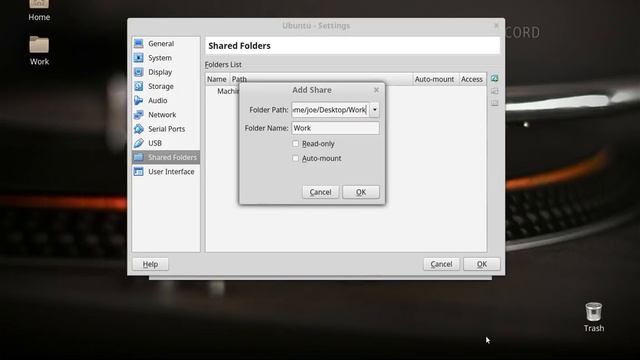Open Storage settings category
Screen dimensions: 640x360
[166, 87]
